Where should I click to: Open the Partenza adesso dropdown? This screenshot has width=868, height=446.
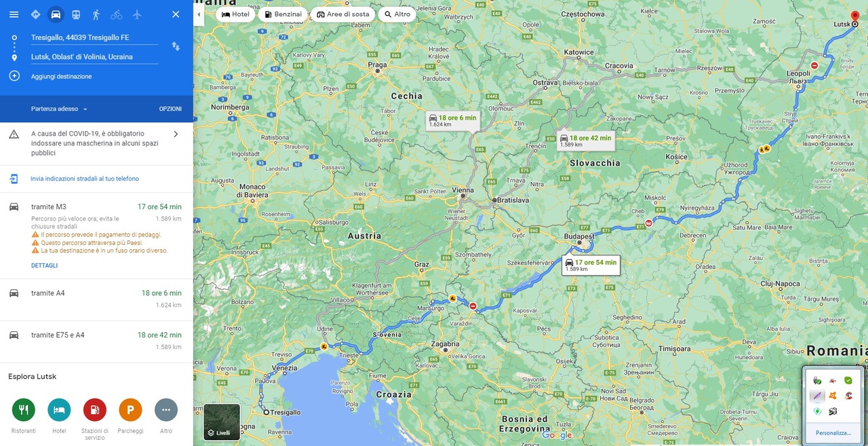pyautogui.click(x=59, y=109)
